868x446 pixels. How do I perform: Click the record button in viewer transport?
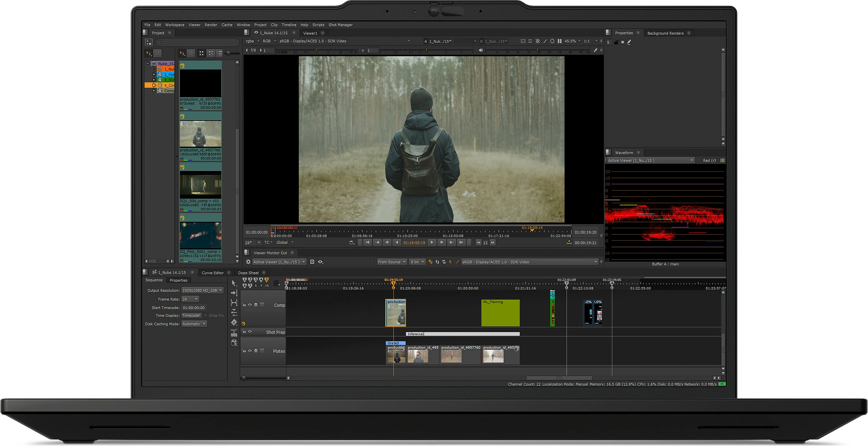[469, 242]
